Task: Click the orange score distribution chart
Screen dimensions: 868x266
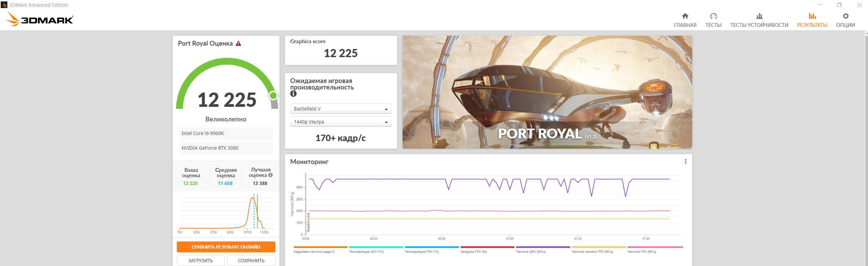Action: coord(226,213)
